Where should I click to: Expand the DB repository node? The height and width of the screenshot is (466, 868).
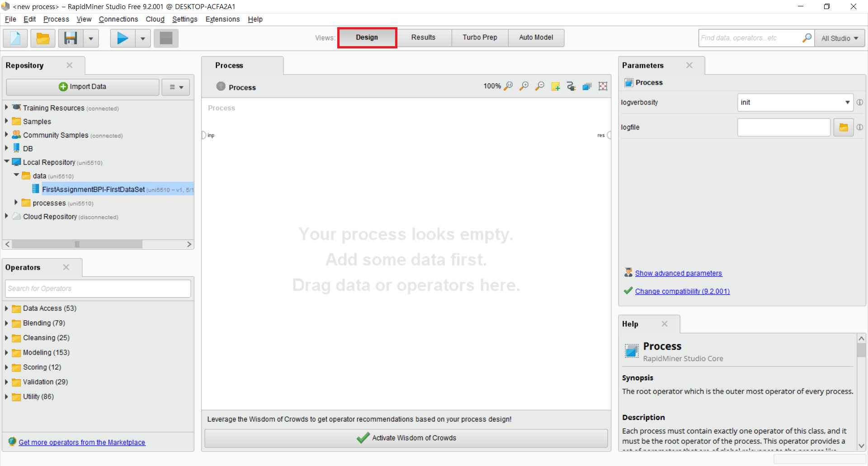6,148
